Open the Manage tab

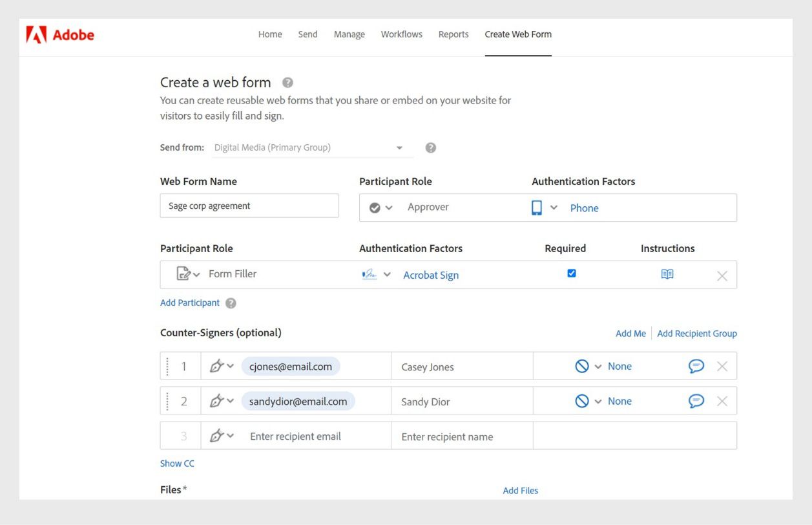click(x=349, y=34)
